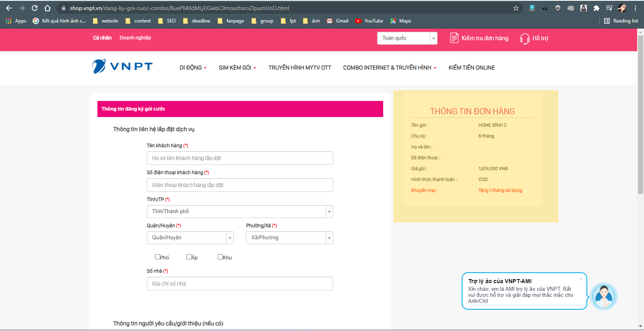Switch to Doanh nghiệp tab

[x=135, y=38]
